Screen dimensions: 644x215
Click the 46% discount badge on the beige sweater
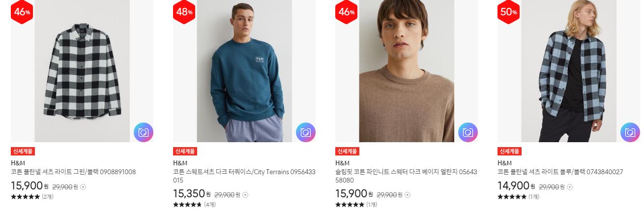pyautogui.click(x=347, y=12)
